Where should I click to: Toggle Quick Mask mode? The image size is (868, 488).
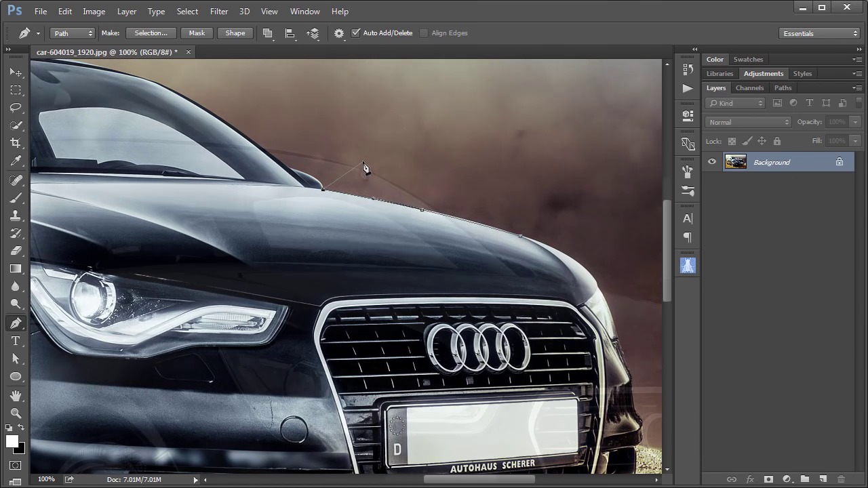16,466
